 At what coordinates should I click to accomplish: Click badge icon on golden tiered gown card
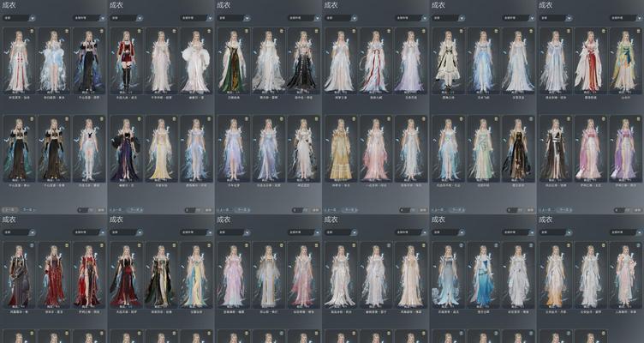pos(354,119)
